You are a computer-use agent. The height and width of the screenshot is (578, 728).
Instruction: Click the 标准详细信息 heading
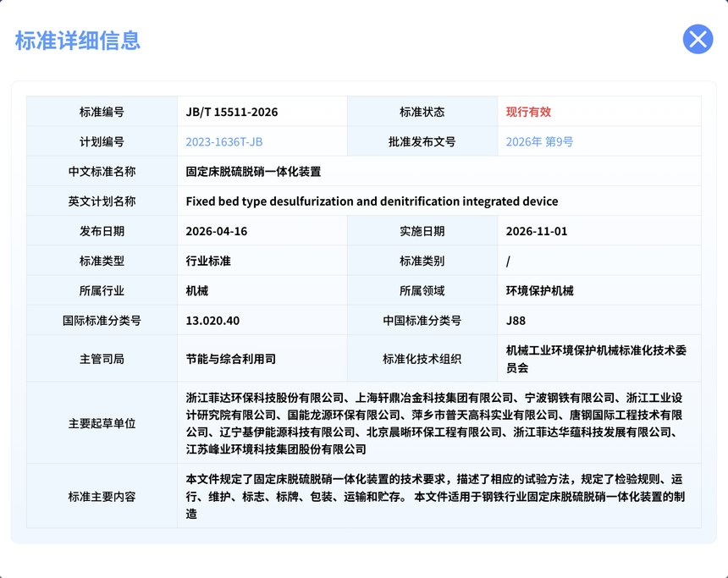click(78, 41)
